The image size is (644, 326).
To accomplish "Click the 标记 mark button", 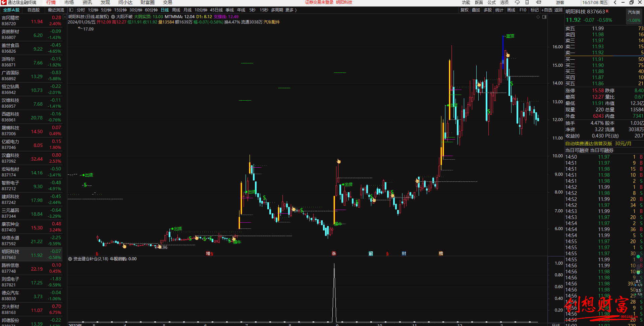I will tap(535, 10).
